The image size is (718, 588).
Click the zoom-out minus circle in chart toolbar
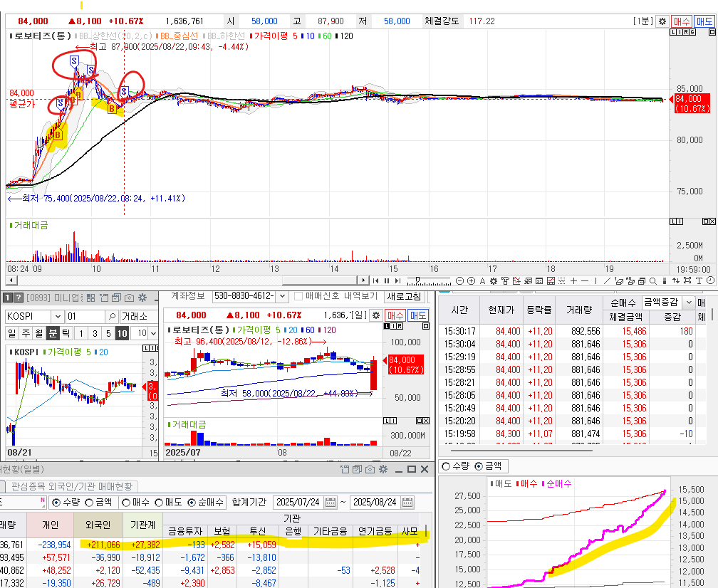pyautogui.click(x=459, y=281)
